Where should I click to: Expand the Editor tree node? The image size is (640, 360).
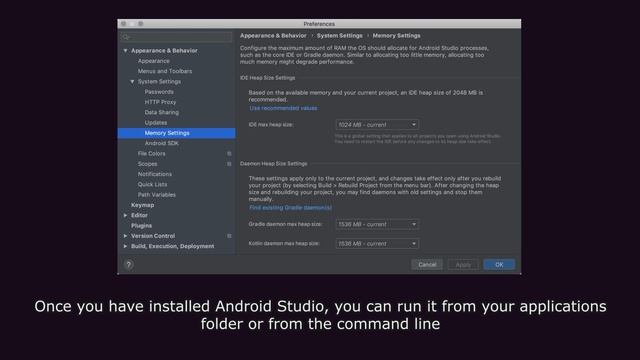pyautogui.click(x=125, y=215)
